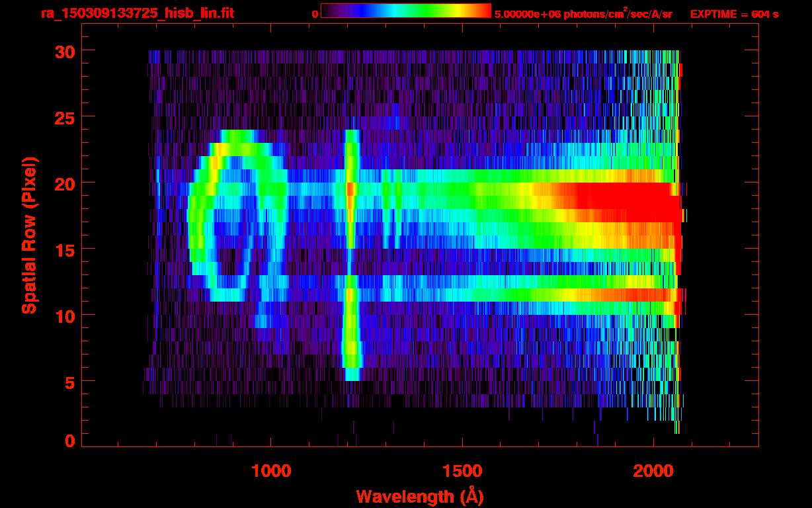
Task: Click the rainbow color bar legend
Action: (406, 11)
